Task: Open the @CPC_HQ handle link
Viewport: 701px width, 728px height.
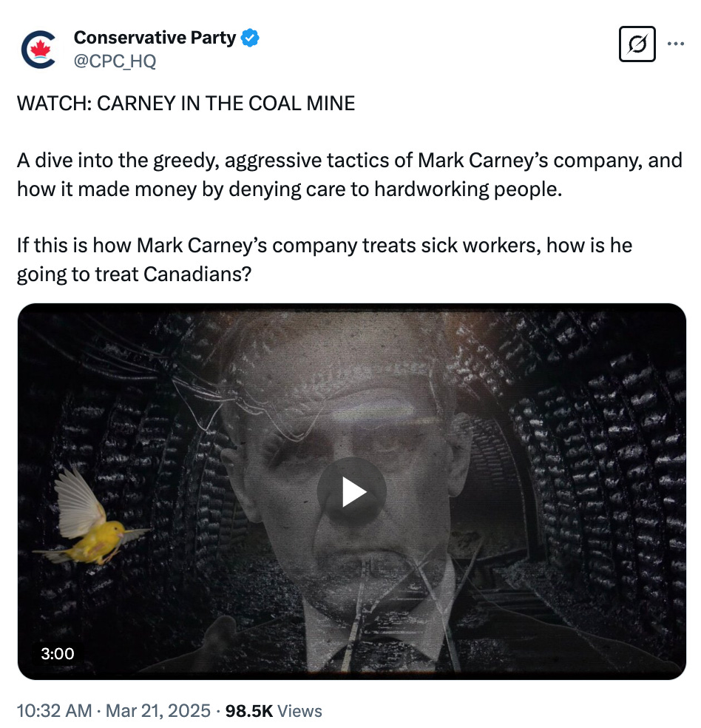Action: (x=115, y=61)
